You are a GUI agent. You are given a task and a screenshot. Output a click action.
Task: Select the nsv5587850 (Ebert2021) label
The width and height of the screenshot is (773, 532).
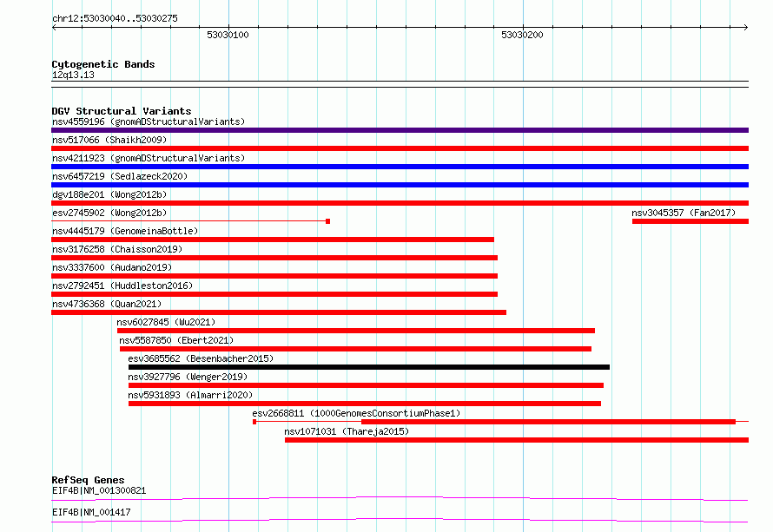pyautogui.click(x=176, y=340)
